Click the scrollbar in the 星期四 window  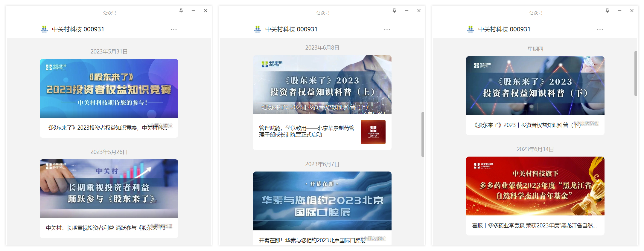coord(636,73)
